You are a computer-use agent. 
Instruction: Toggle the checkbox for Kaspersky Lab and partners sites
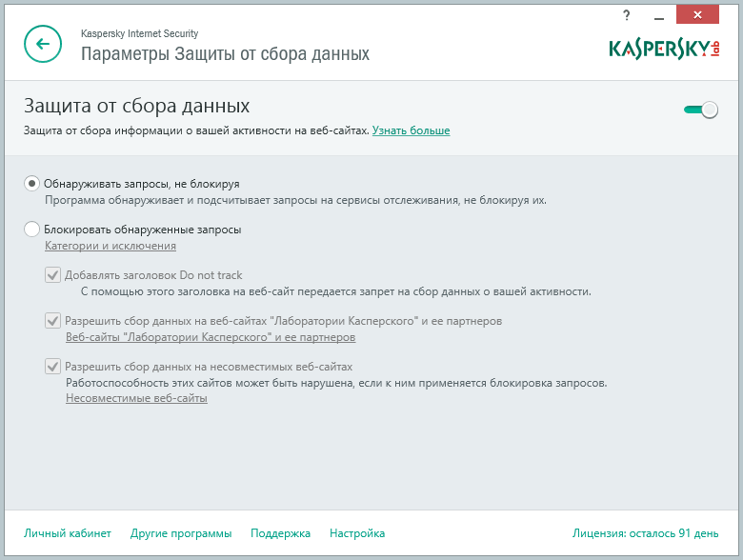52,321
